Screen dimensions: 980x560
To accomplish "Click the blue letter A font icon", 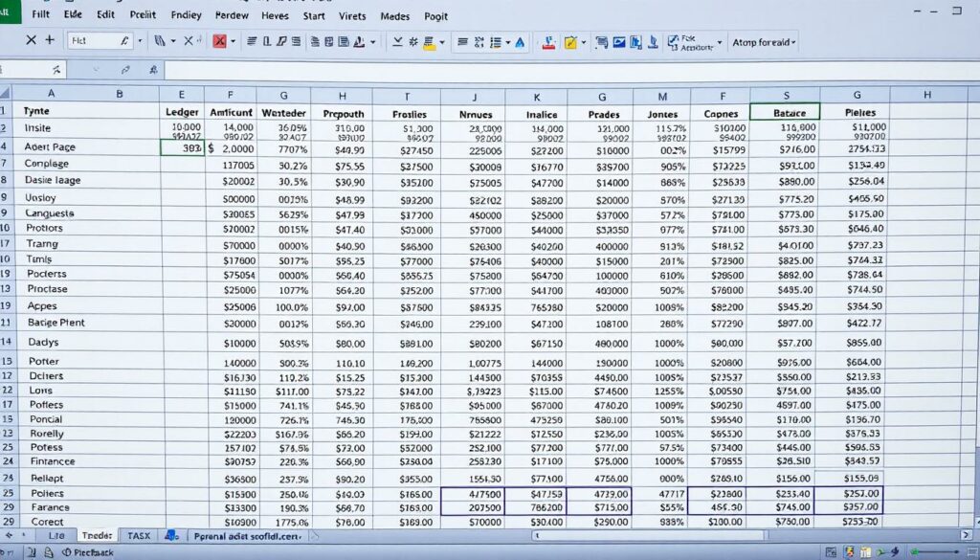I will pyautogui.click(x=520, y=42).
